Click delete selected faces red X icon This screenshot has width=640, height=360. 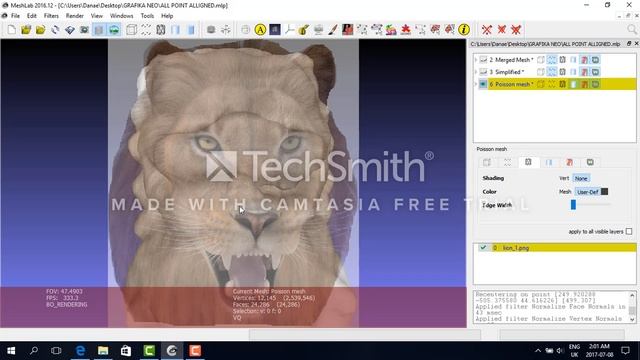[x=502, y=30]
